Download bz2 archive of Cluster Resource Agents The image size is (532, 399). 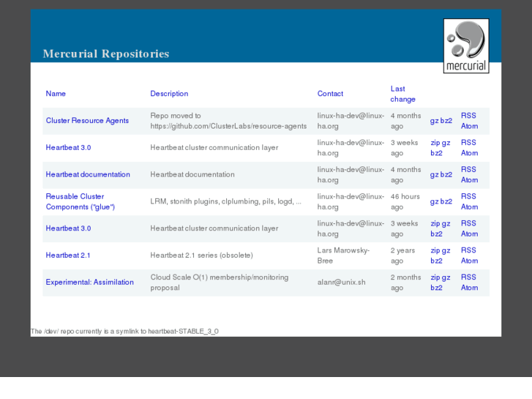446,121
